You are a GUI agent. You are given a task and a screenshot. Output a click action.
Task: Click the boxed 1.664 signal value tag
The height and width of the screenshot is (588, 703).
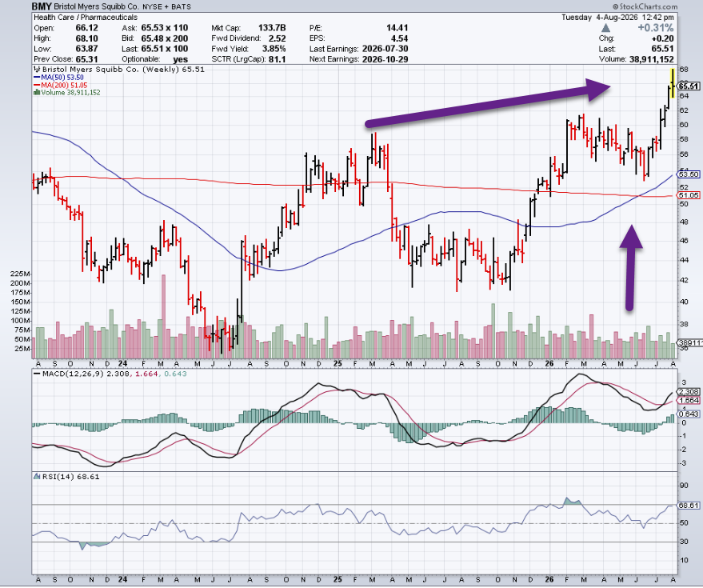(689, 400)
